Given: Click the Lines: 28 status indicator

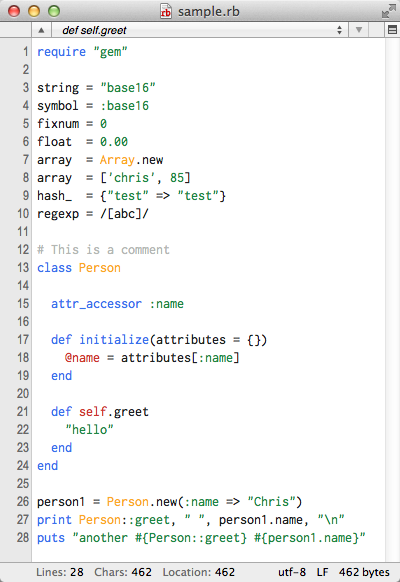Looking at the screenshot, I should pyautogui.click(x=60, y=572).
